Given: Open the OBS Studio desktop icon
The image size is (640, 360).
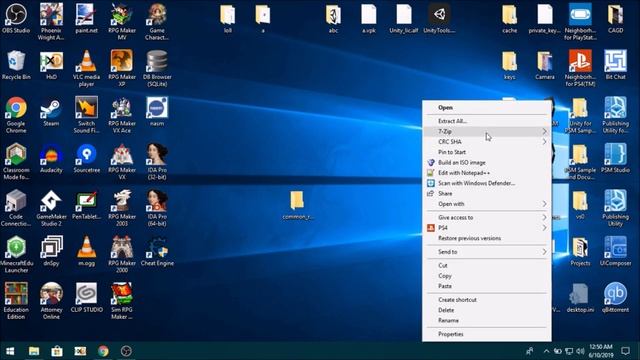Looking at the screenshot, I should click(x=16, y=18).
